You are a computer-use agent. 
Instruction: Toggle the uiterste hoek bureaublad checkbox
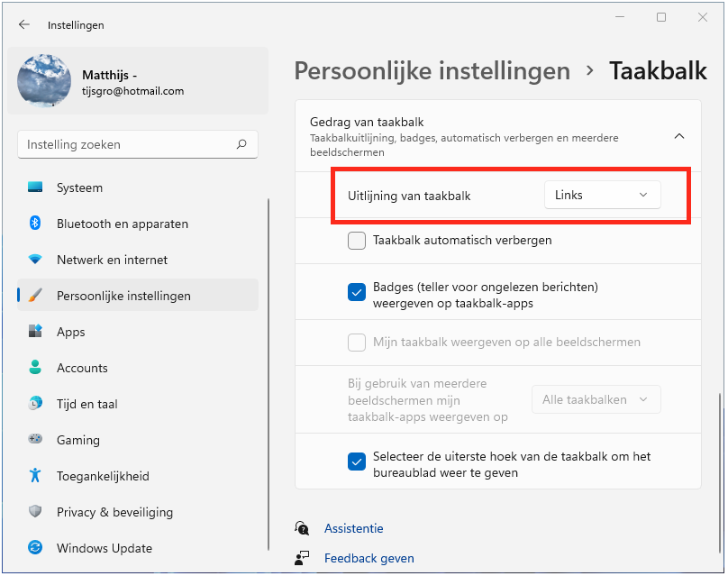[x=357, y=462]
